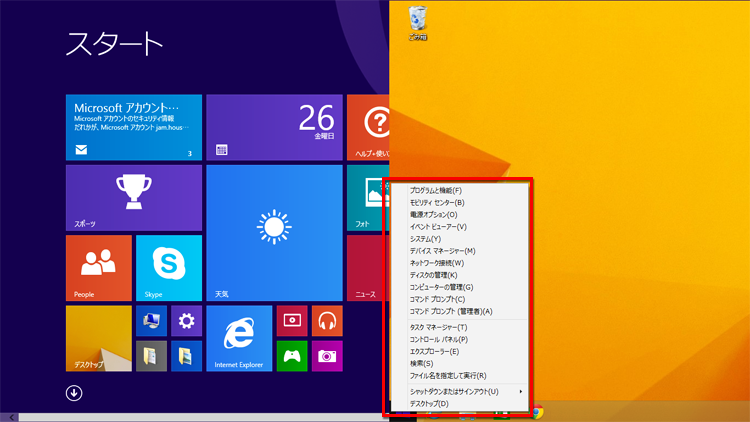
Task: Show all apps with down arrow button
Action: [74, 393]
